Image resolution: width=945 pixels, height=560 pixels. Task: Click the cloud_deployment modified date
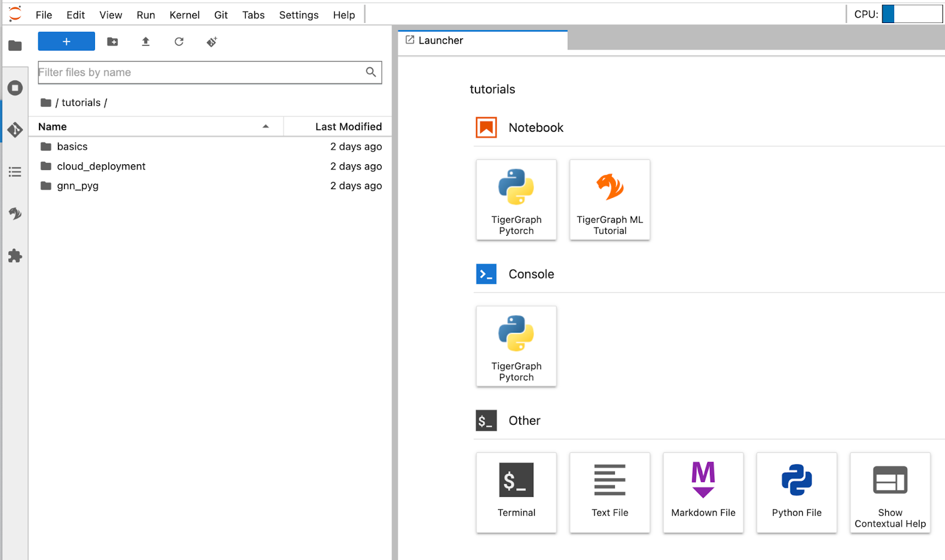tap(356, 166)
